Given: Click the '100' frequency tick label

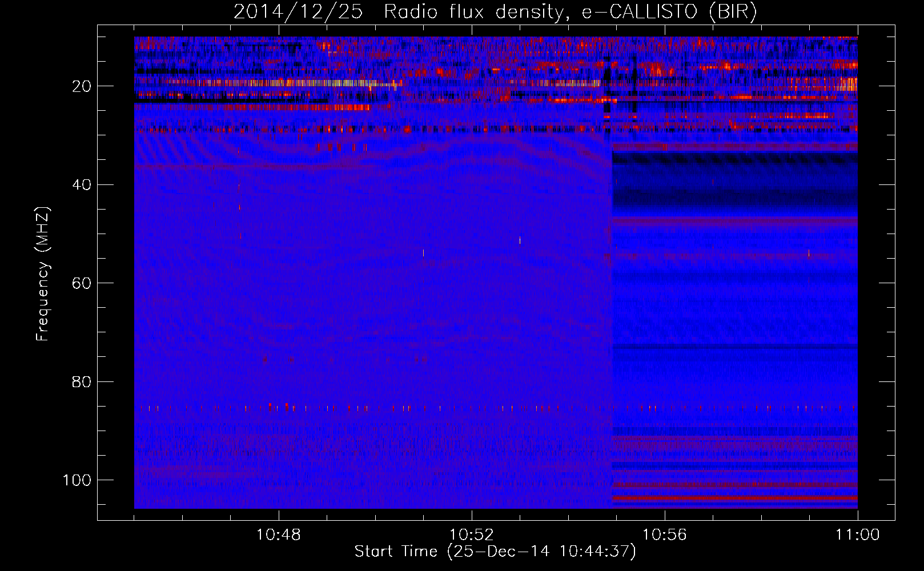Looking at the screenshot, I should [x=77, y=480].
